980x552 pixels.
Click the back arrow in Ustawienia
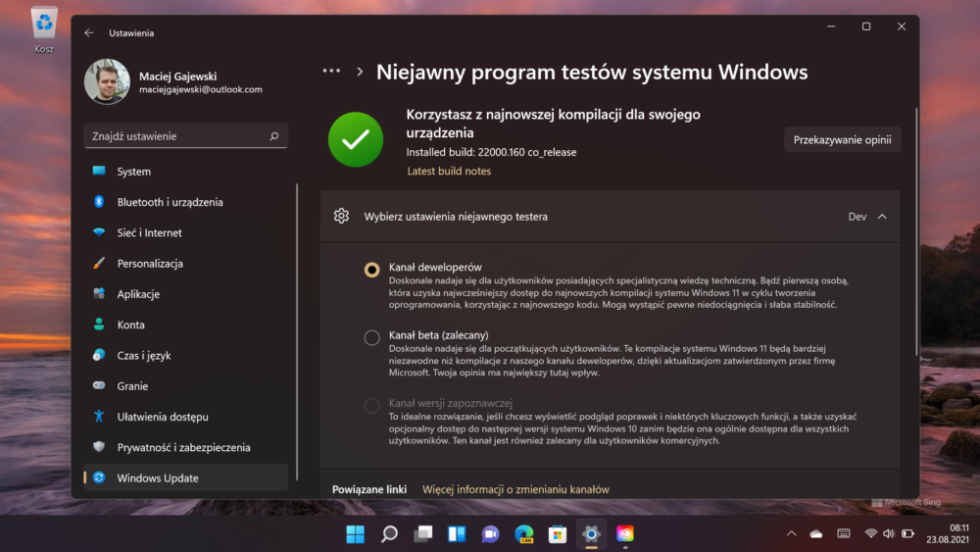click(x=89, y=33)
